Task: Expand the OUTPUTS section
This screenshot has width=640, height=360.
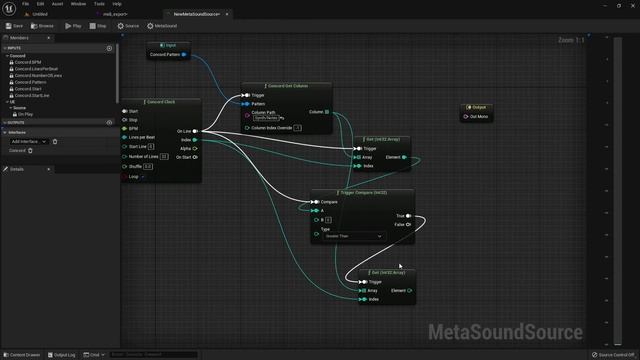Action: point(4,122)
